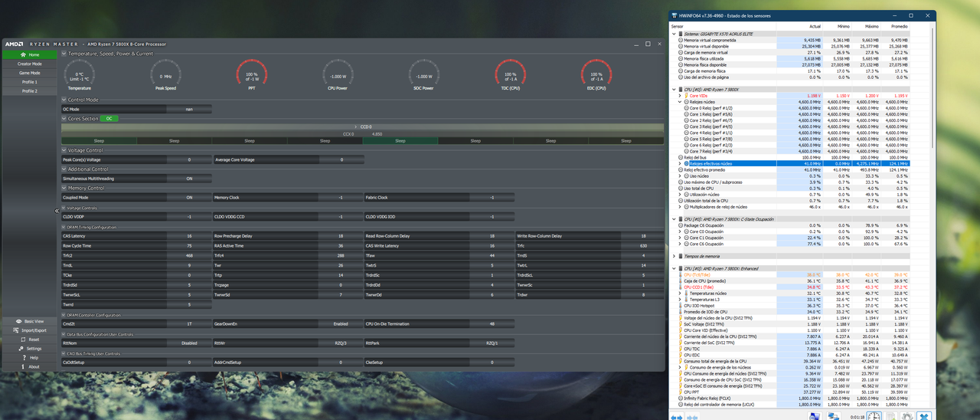Expand the CCD 0 bar

(363, 126)
